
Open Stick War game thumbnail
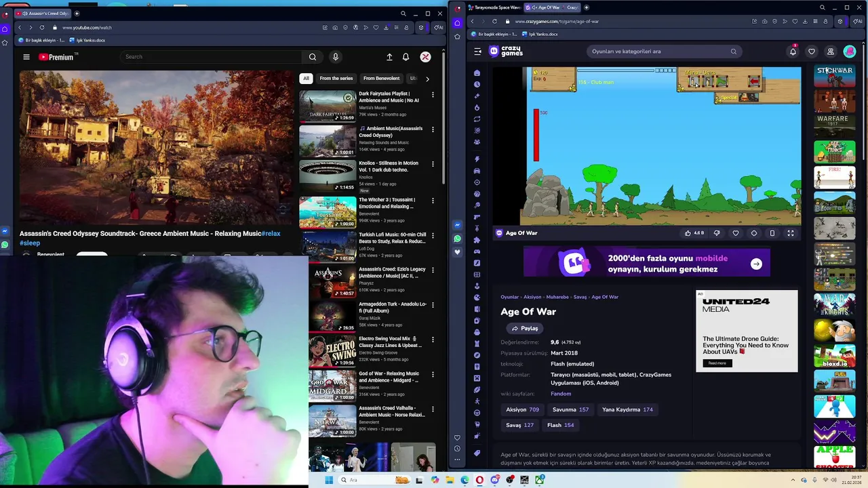(x=835, y=76)
